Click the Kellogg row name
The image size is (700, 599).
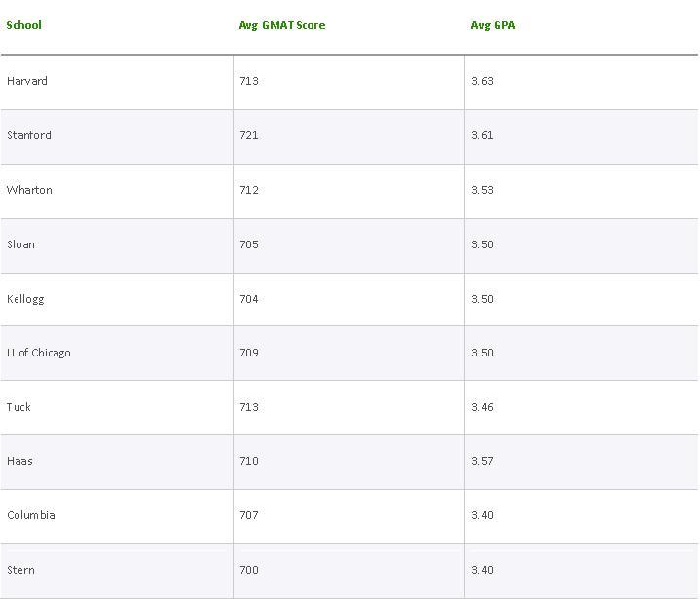25,299
